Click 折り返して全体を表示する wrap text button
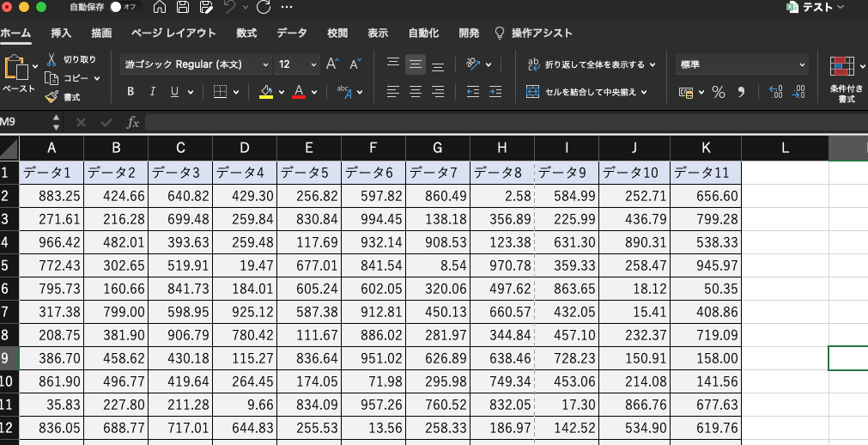Viewport: 868px width, 445px height. [592, 64]
